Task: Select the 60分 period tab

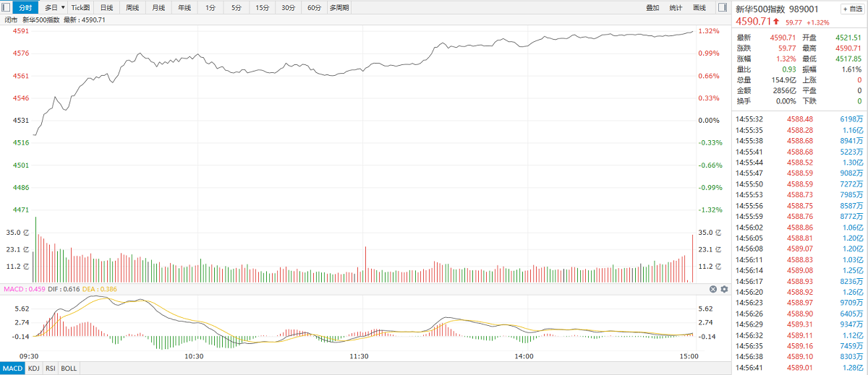Action: (x=314, y=7)
